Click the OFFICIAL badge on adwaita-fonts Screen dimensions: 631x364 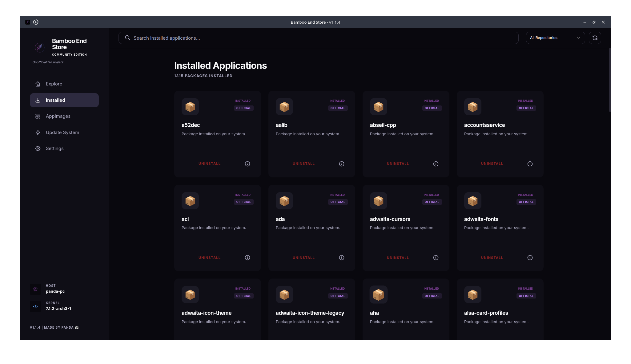pos(526,202)
